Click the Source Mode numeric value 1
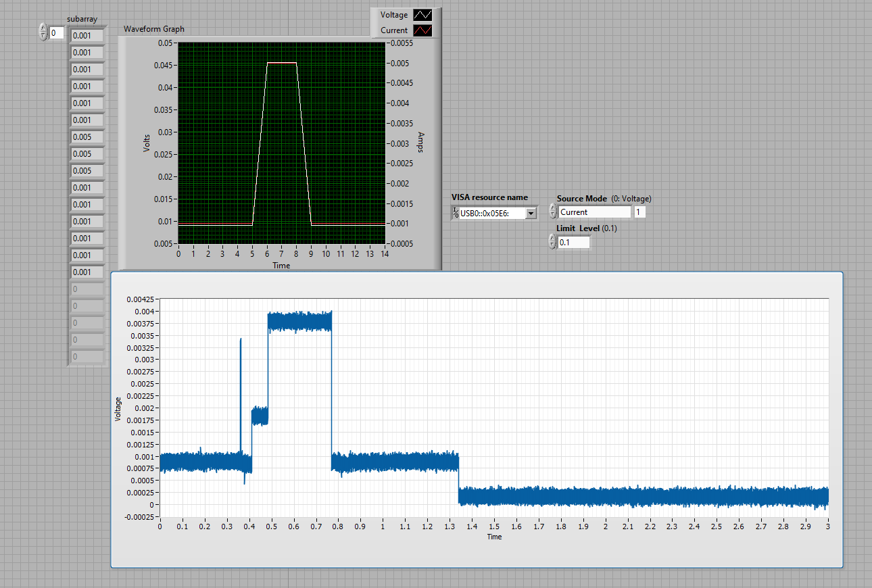 click(639, 212)
